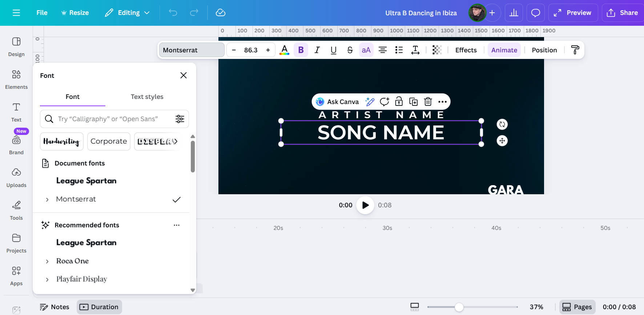Select the Corporate font category
The image size is (644, 315).
[109, 141]
